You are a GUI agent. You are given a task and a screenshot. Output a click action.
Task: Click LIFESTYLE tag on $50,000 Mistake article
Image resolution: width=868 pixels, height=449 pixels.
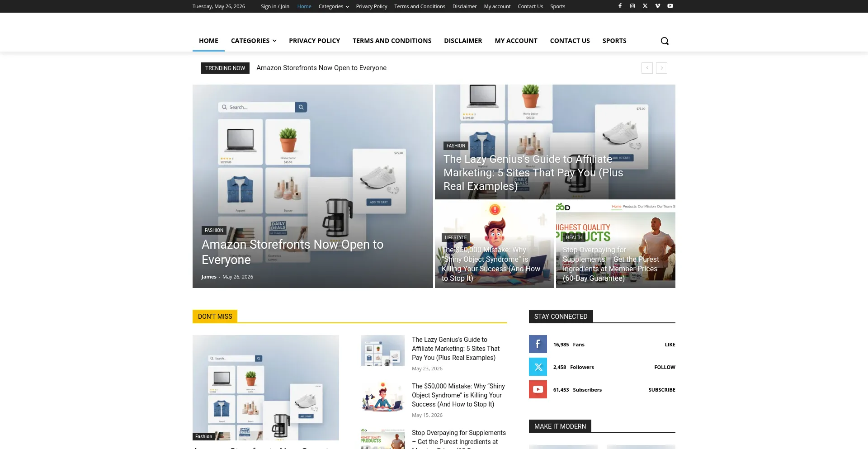[x=456, y=237]
